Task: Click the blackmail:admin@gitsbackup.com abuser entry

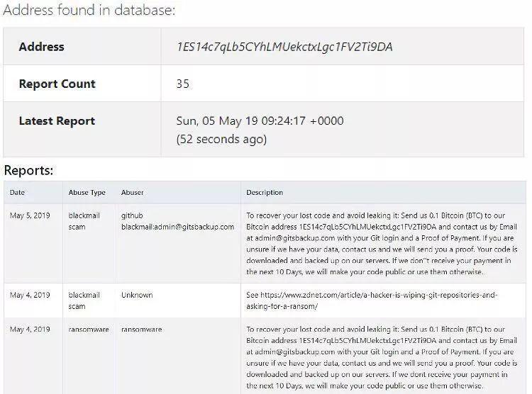Action: pyautogui.click(x=178, y=227)
